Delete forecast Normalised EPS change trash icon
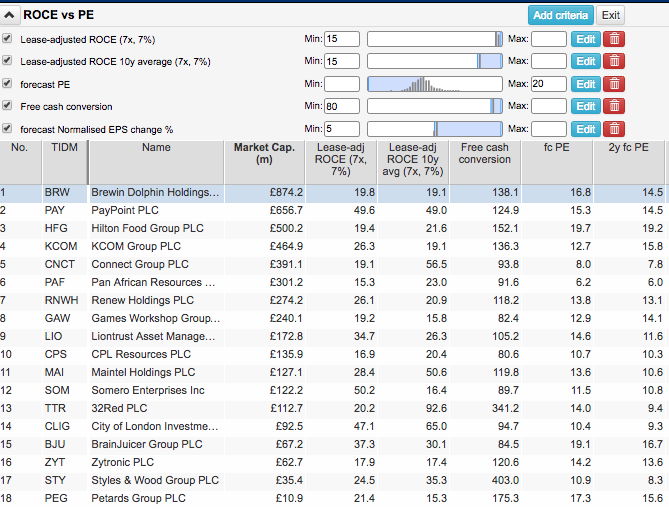Screen dimensions: 669x513 click(x=614, y=129)
